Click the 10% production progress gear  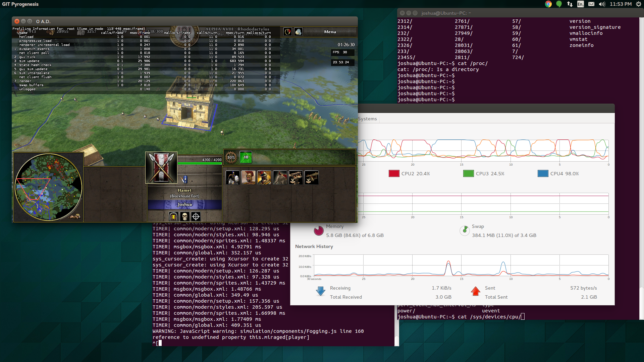[231, 157]
